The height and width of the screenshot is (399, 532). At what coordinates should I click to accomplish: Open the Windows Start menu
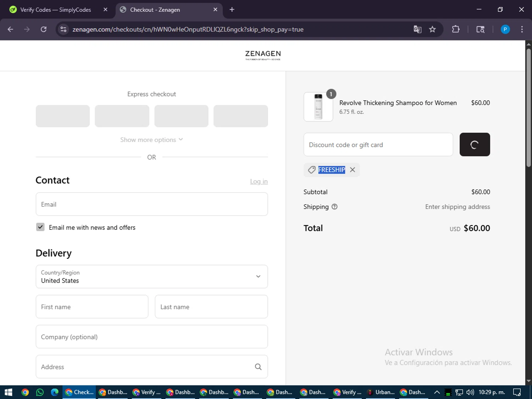pos(9,392)
